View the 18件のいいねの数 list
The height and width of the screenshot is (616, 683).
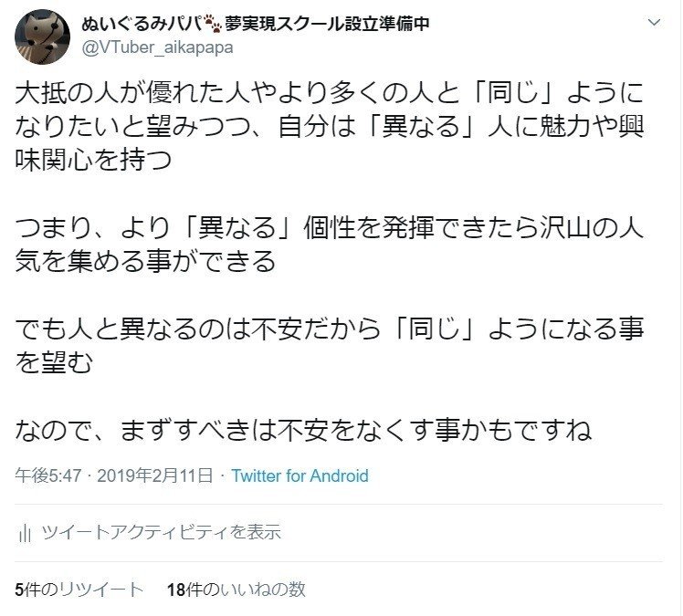point(236,590)
